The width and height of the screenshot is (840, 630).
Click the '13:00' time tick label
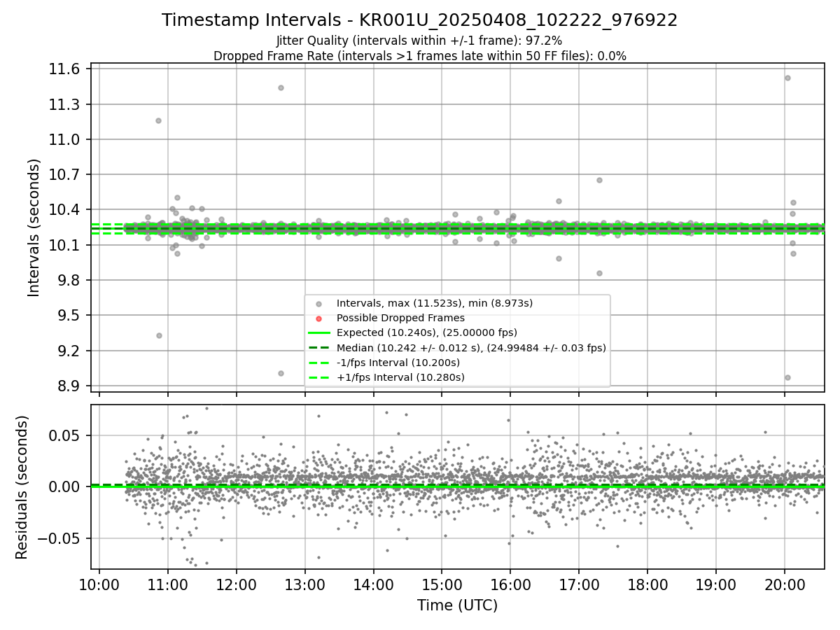(305, 584)
